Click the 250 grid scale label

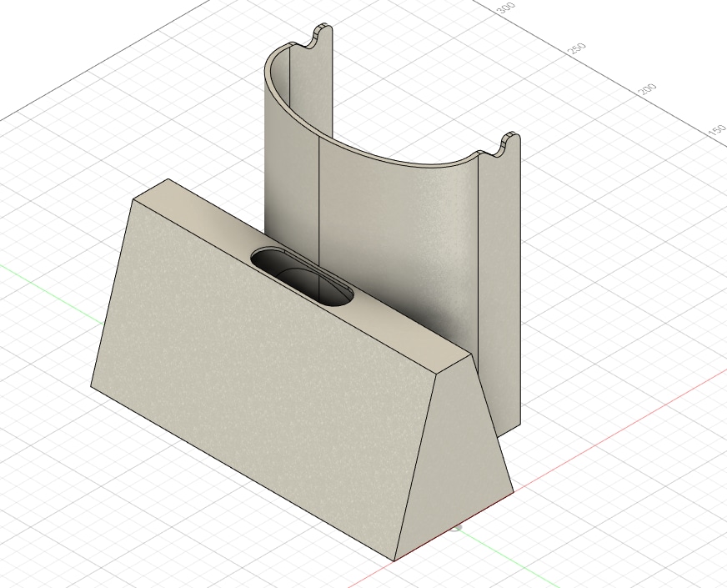pos(577,48)
